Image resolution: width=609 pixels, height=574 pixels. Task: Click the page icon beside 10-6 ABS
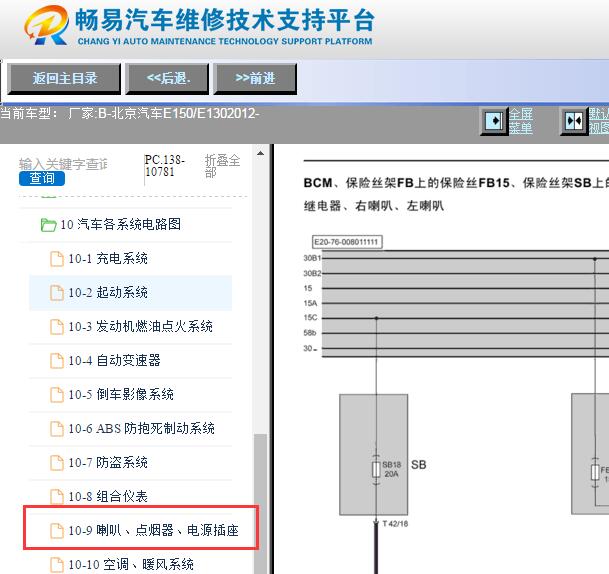57,429
